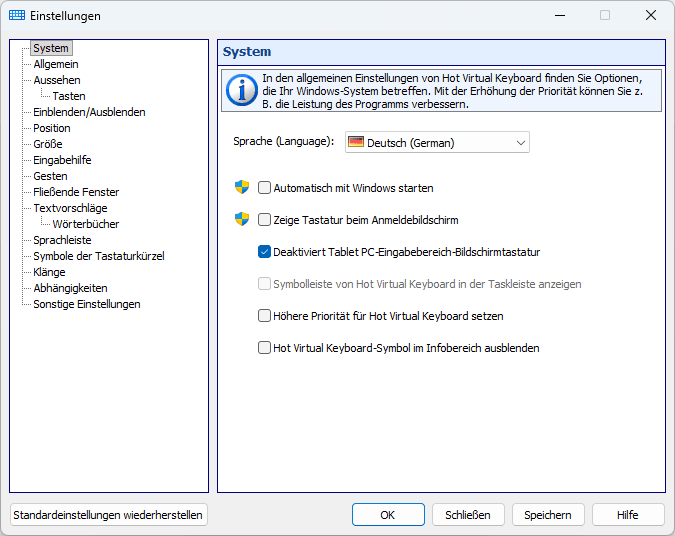Open Sprachleiste settings
This screenshot has height=536, width=675.
point(62,240)
